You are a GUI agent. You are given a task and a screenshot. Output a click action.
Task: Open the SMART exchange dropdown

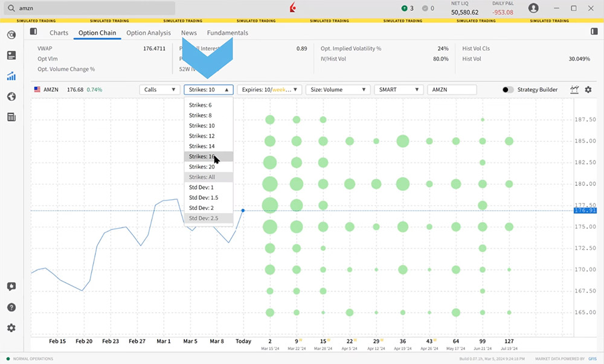coord(399,90)
